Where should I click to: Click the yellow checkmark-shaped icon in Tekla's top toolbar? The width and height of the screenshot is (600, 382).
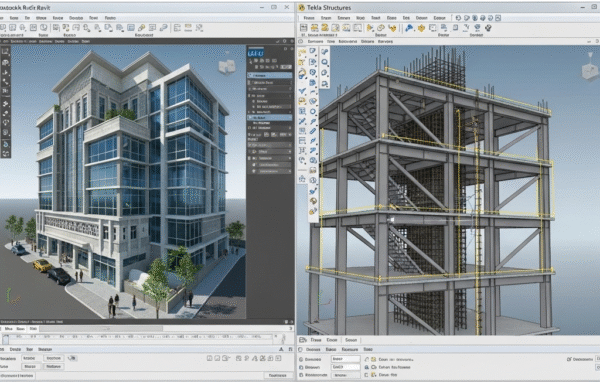pos(392,28)
